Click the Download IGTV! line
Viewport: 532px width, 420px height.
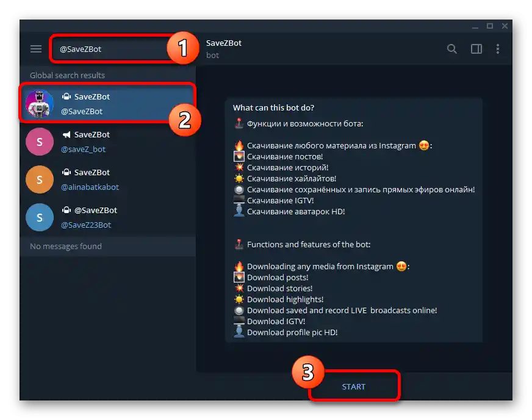[276, 321]
